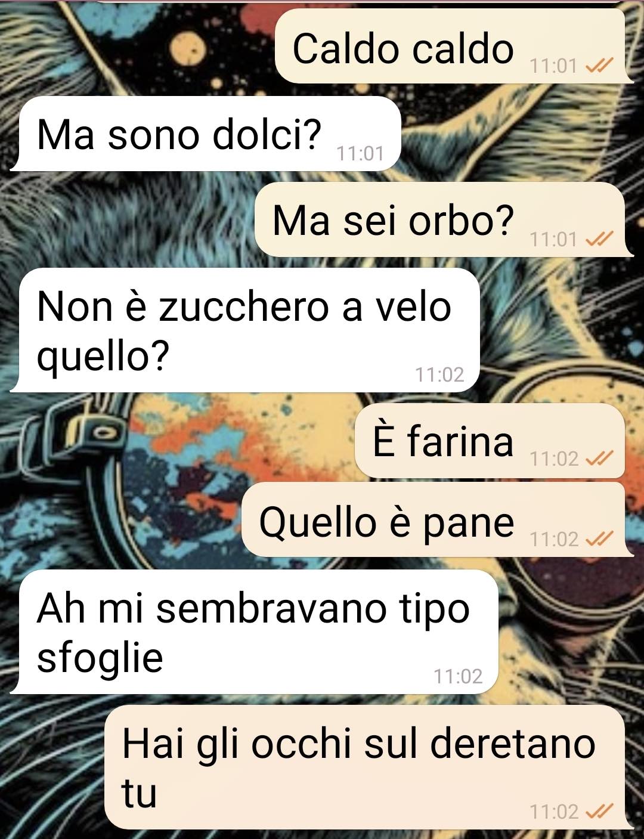The height and width of the screenshot is (839, 644).
Task: Select 'Ah mi sembravano tipo sfoglie' message
Action: 254,632
